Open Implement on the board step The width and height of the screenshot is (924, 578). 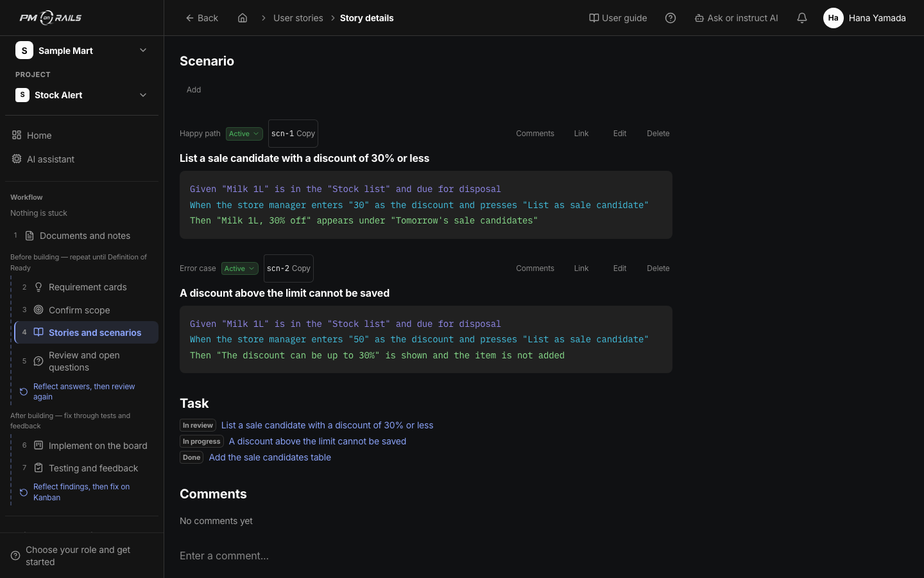[x=86, y=446]
